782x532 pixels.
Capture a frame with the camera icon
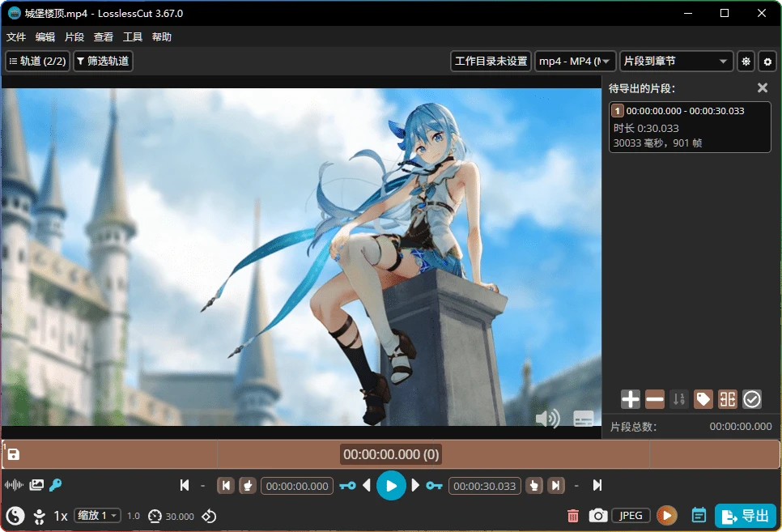(x=598, y=516)
